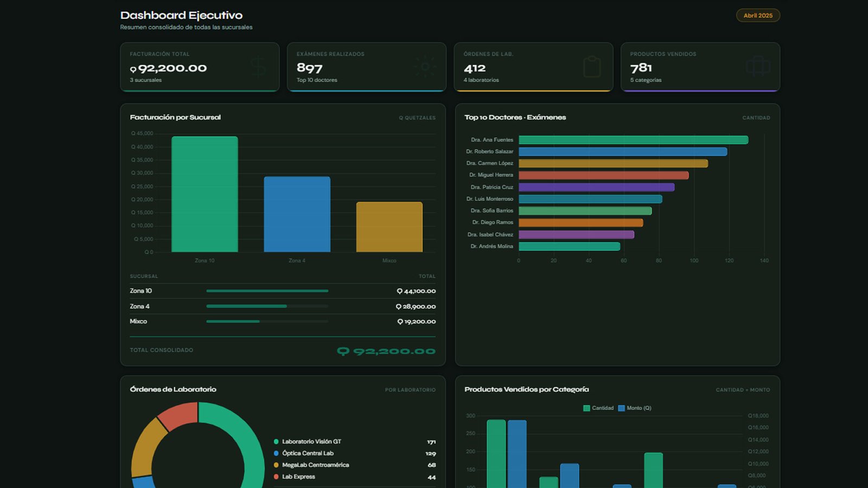Select the yellow Mixco chart column
The width and height of the screenshot is (868, 488).
[389, 227]
